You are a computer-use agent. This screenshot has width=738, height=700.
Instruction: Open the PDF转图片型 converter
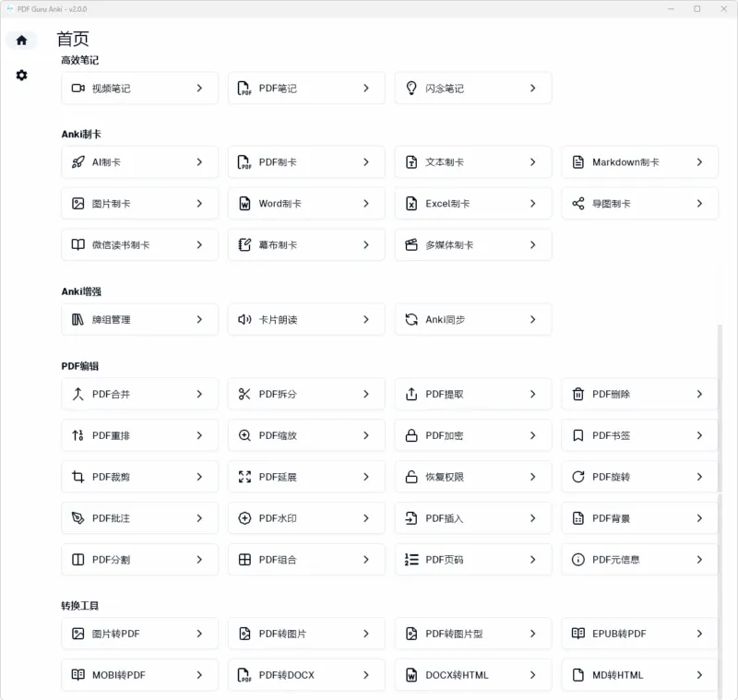tap(473, 634)
